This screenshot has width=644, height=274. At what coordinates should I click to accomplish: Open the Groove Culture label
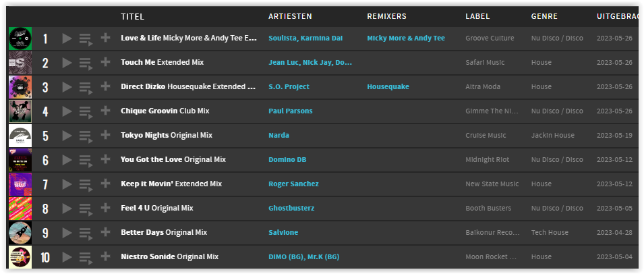click(x=490, y=38)
